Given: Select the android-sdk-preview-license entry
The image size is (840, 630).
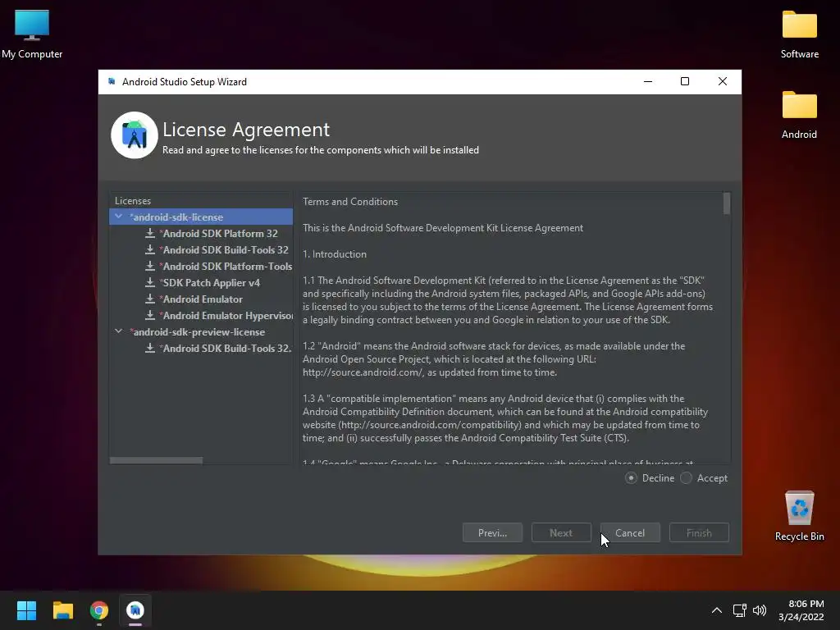Looking at the screenshot, I should click(x=197, y=332).
